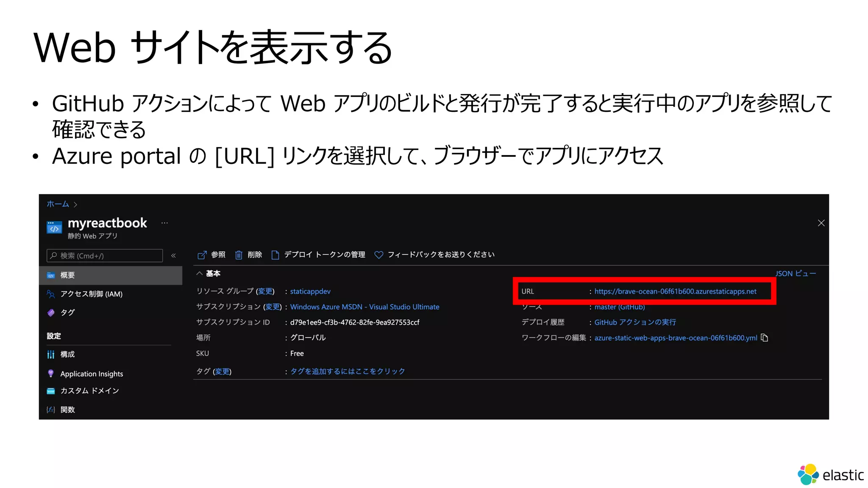
Task: Open staticappdev resource group link
Action: tap(310, 291)
